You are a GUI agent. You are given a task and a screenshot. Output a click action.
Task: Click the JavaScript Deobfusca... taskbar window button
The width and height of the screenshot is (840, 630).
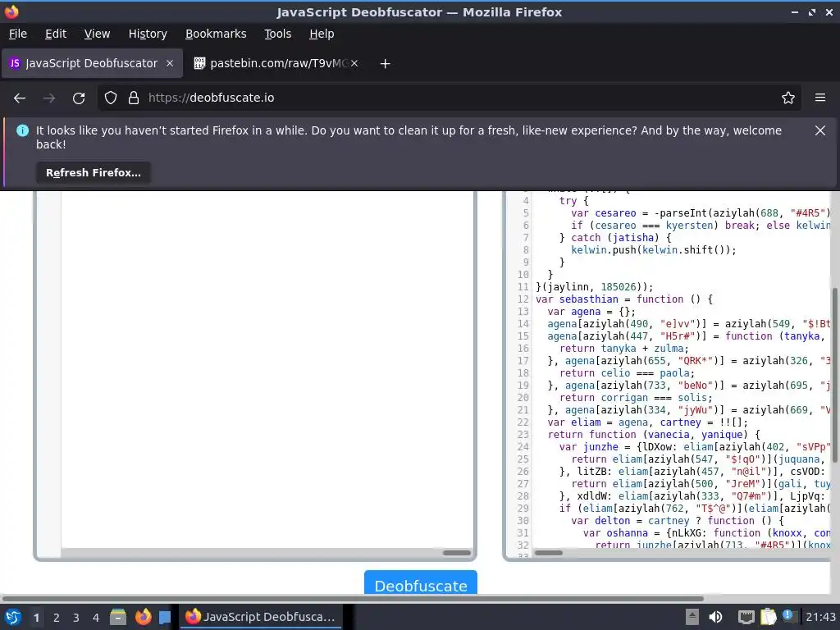click(261, 617)
